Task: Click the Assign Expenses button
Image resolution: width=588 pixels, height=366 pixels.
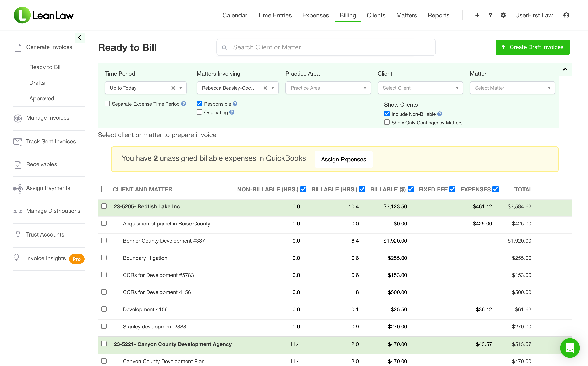Action: click(344, 160)
